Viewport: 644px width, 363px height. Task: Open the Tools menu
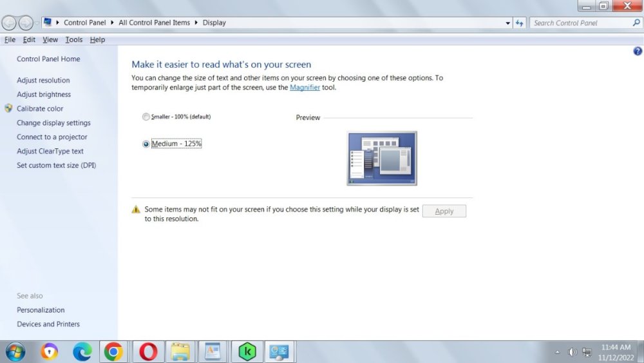click(x=74, y=39)
